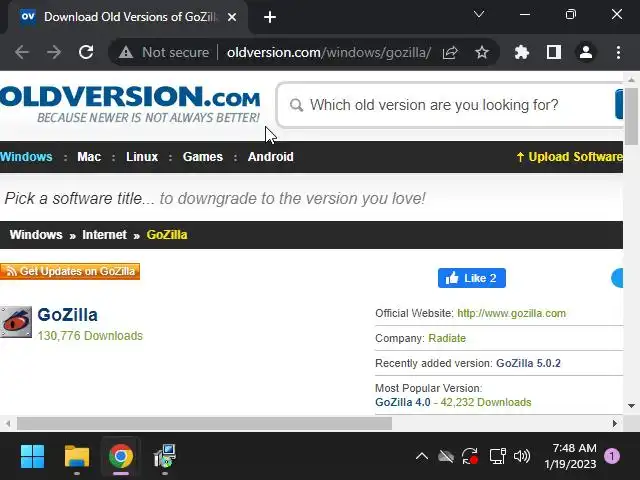This screenshot has width=640, height=480.
Task: Open the volume speaker tray icon
Action: coord(522,456)
